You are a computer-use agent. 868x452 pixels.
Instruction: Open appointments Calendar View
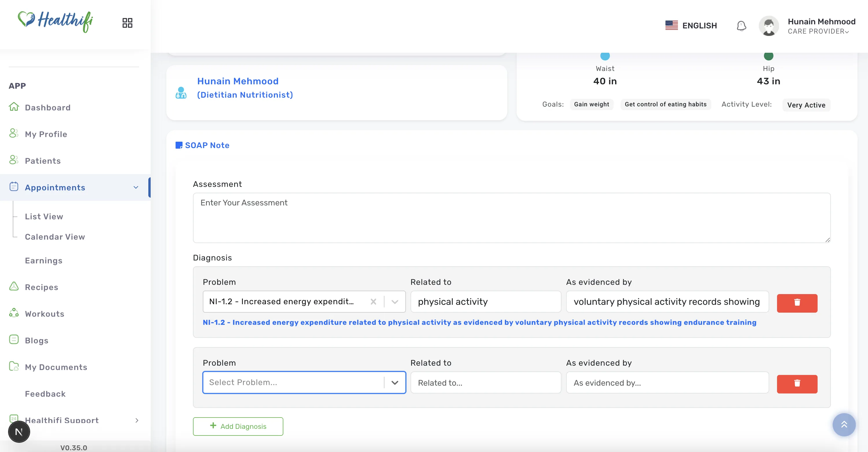point(55,237)
